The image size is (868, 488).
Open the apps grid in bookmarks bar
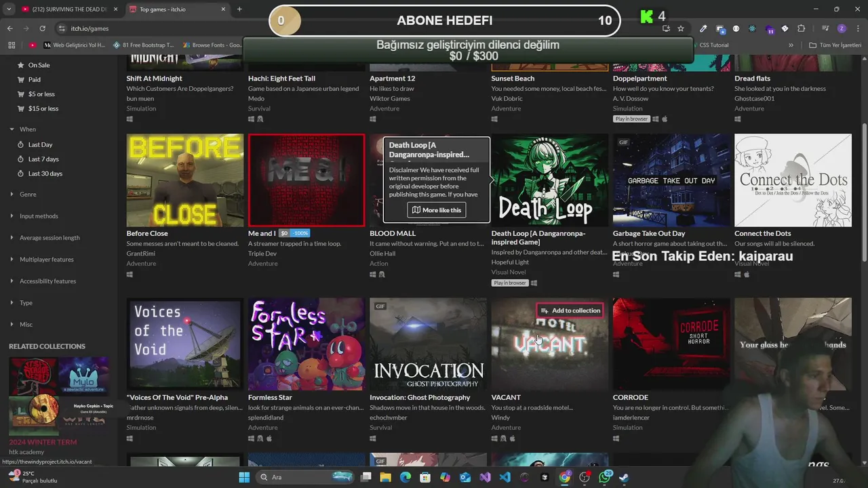point(12,45)
